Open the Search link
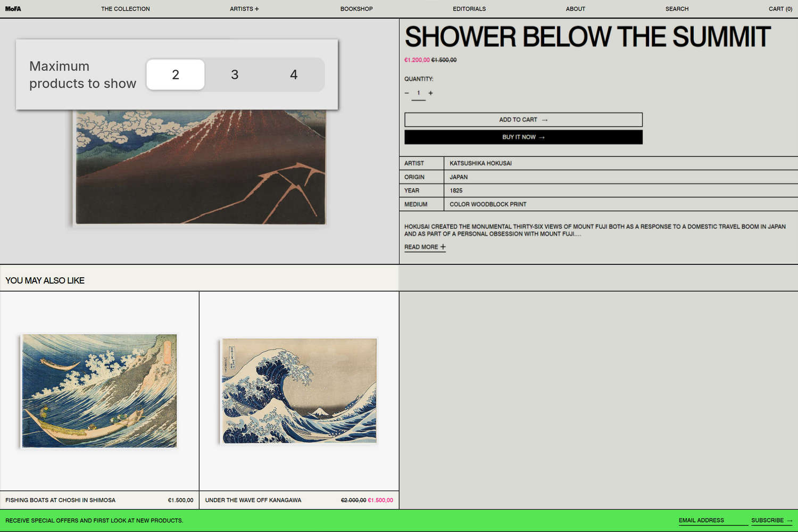798x532 pixels. click(677, 9)
